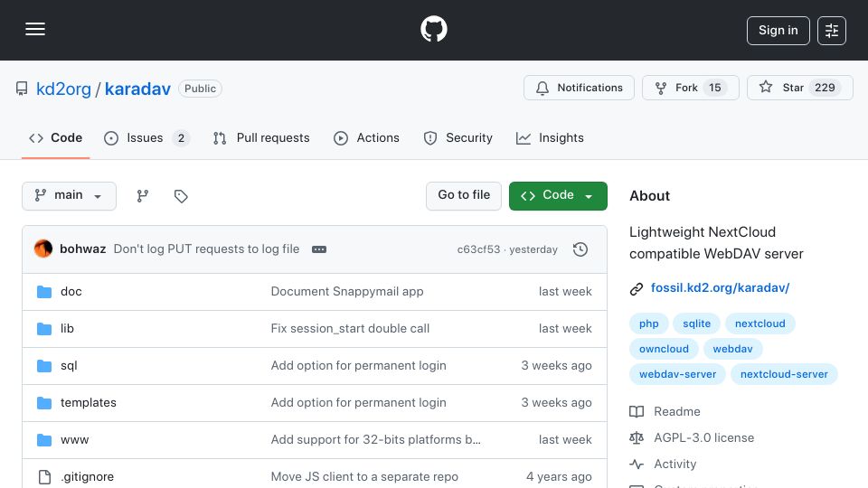Open '32-bits platforms' commit message
Viewport: 868px width, 488px height.
[x=375, y=440]
